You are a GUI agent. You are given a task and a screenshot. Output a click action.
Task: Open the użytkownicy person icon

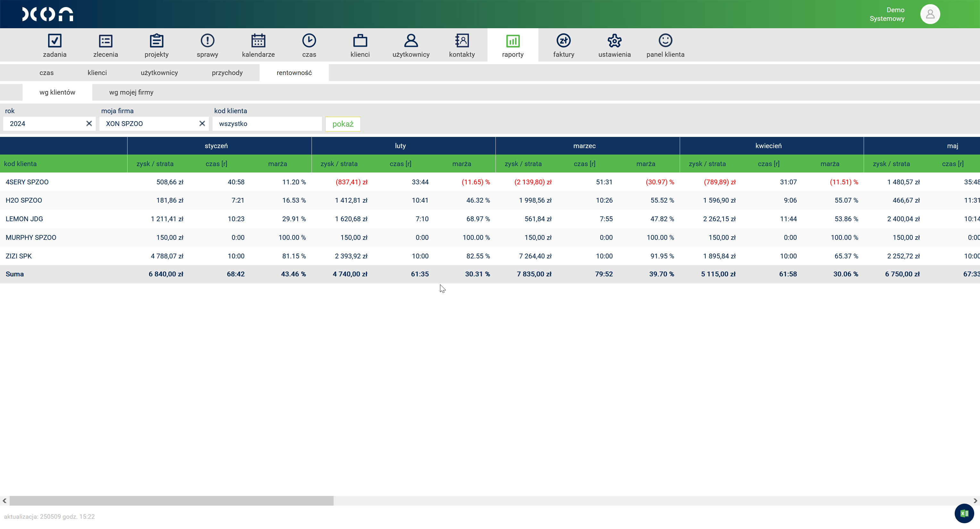411,40
